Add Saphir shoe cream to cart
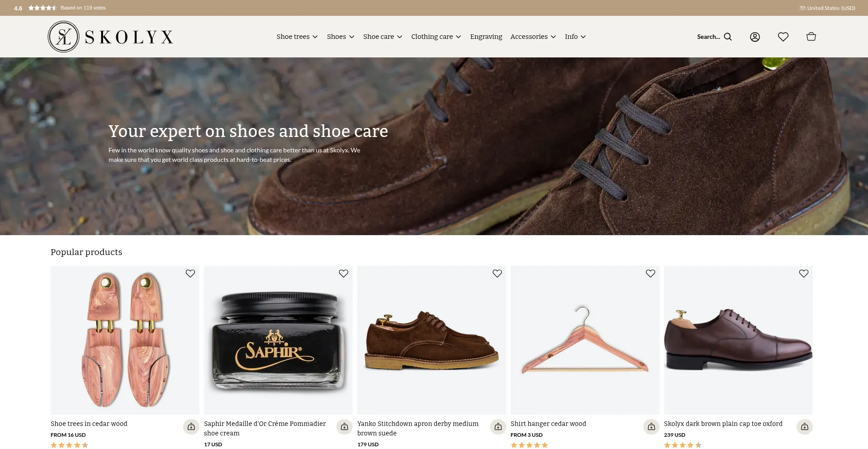 [344, 426]
